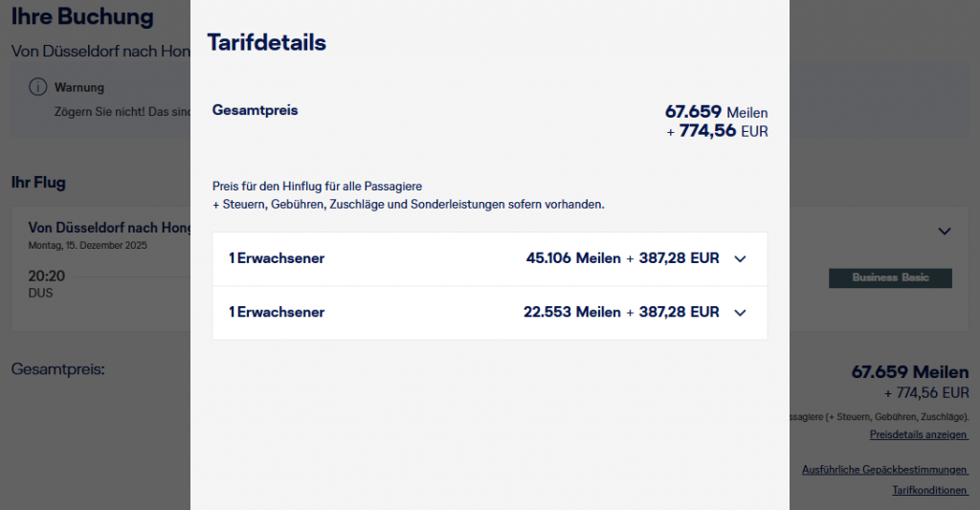This screenshot has height=510, width=980.
Task: Click the Business Basic fare badge
Action: pyautogui.click(x=890, y=277)
